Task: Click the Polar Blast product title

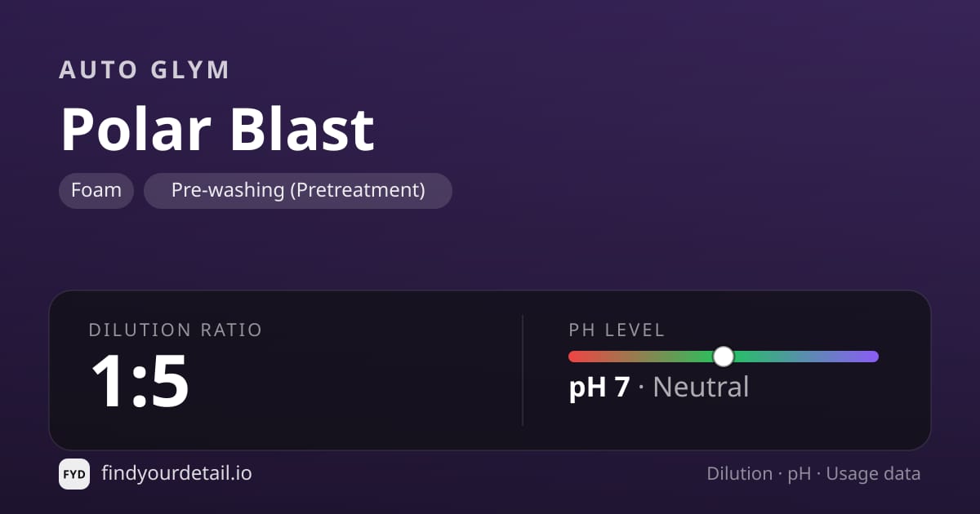Action: tap(217, 129)
